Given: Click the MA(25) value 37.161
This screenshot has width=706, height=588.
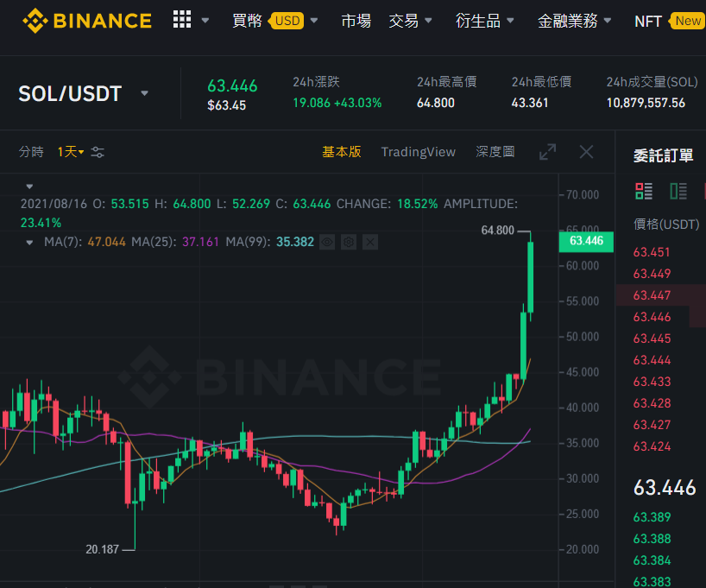Looking at the screenshot, I should pos(200,243).
